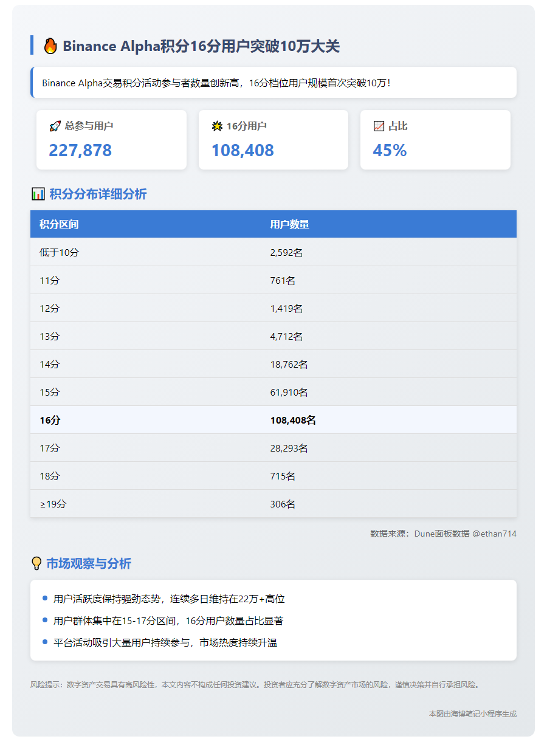This screenshot has height=756, width=547.
Task: Select the ≥19分 row label
Action: pos(53,504)
